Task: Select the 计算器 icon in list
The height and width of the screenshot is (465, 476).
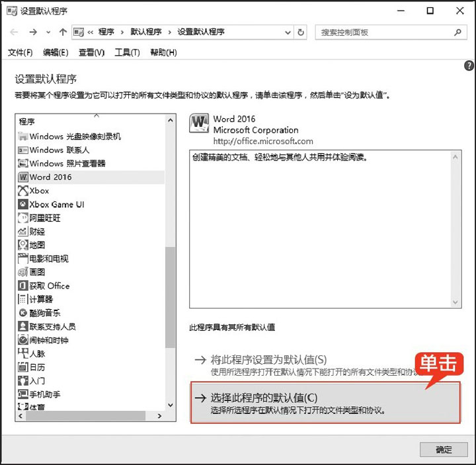Action: [24, 299]
